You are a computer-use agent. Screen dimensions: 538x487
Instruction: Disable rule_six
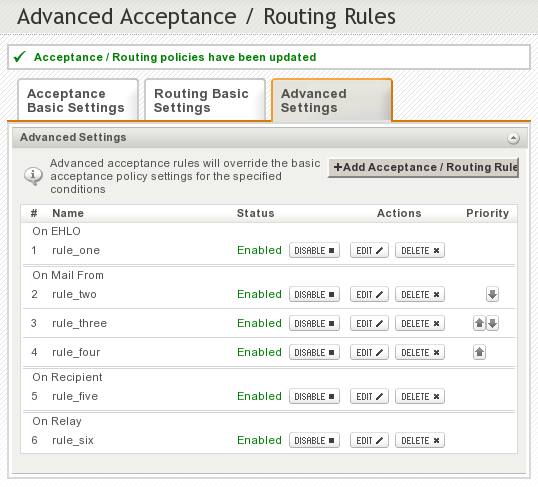314,440
